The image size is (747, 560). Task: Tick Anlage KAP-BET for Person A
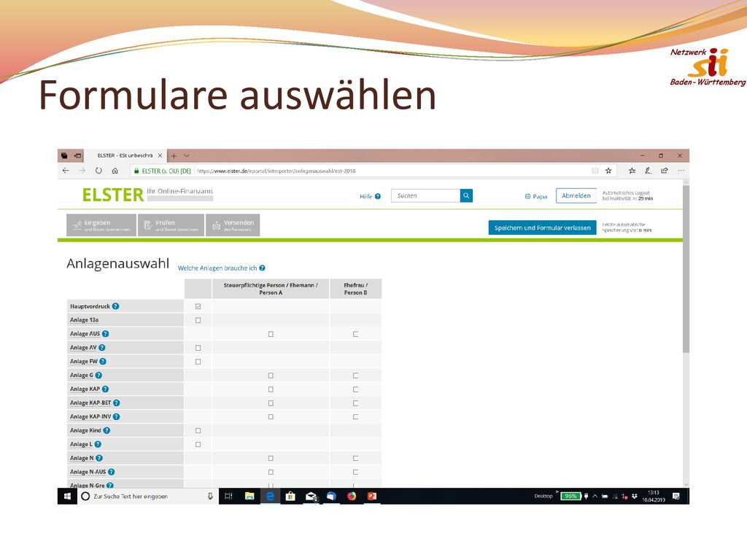[271, 403]
